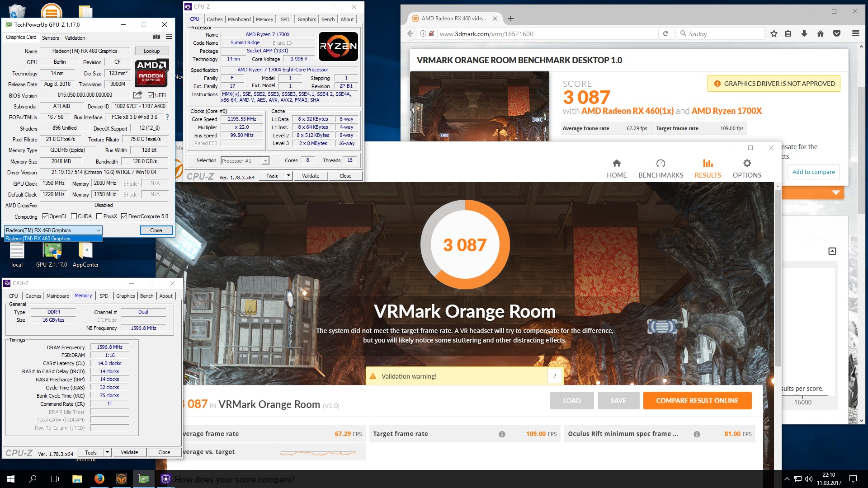Select Radeon(TM) RX 460 Graphics in dropdown list
The height and width of the screenshot is (488, 868).
53,239
